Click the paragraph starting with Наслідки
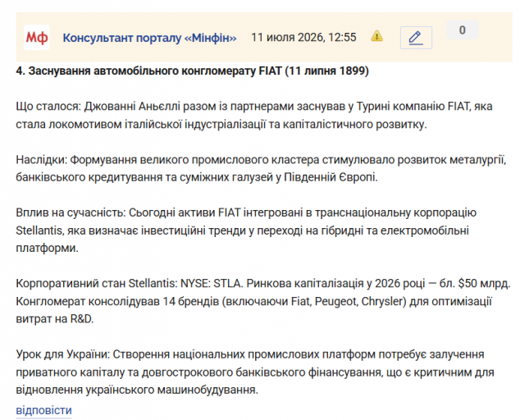The image size is (520, 420). [261, 168]
